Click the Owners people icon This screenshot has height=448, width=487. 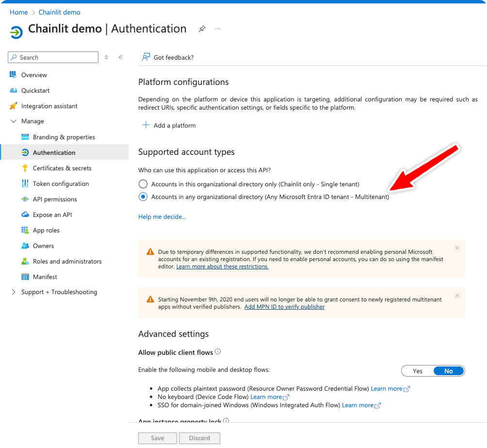tap(25, 246)
